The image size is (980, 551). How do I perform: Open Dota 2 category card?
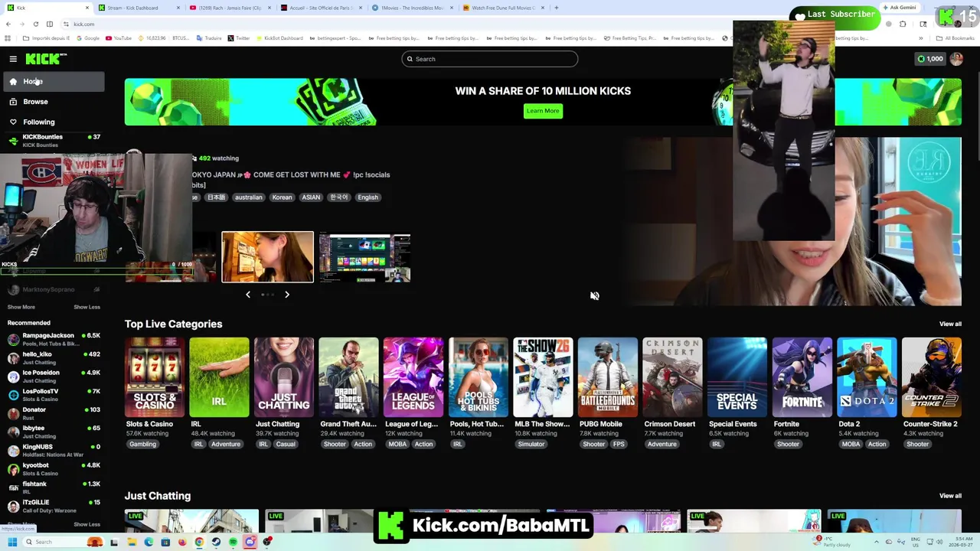click(867, 377)
